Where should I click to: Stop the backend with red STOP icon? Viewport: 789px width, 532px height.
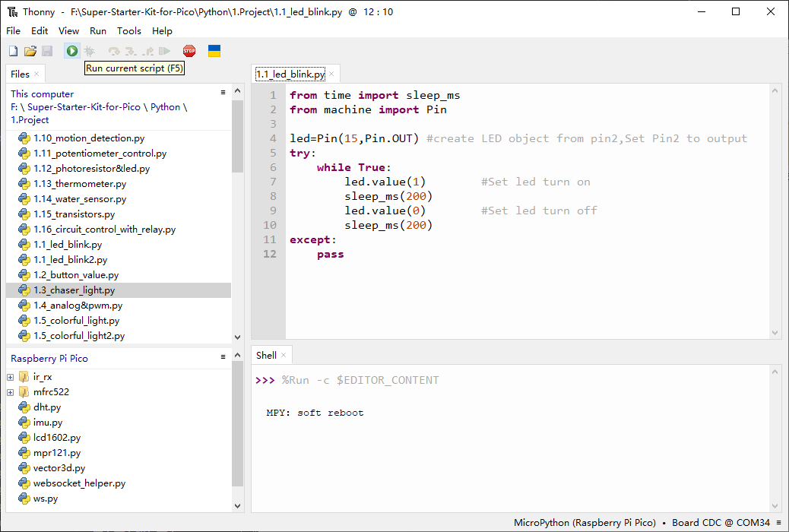(x=189, y=51)
